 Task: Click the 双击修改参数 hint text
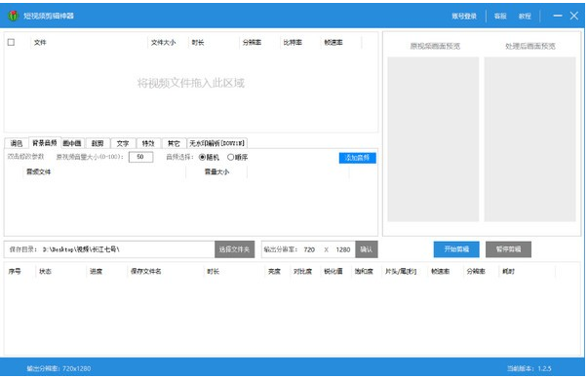coord(26,157)
